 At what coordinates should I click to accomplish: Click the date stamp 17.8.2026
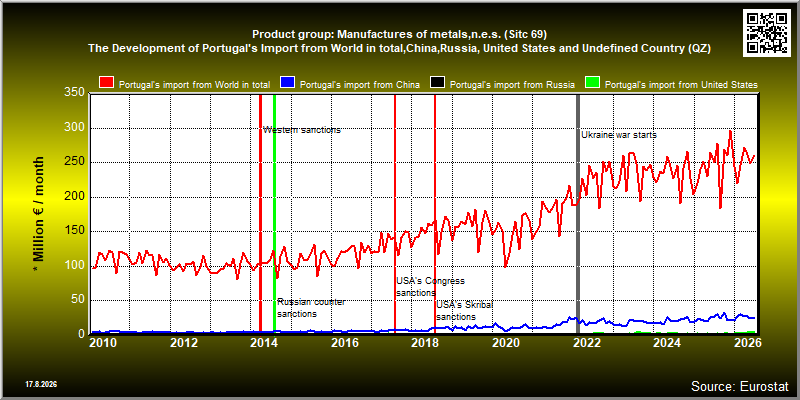41,383
